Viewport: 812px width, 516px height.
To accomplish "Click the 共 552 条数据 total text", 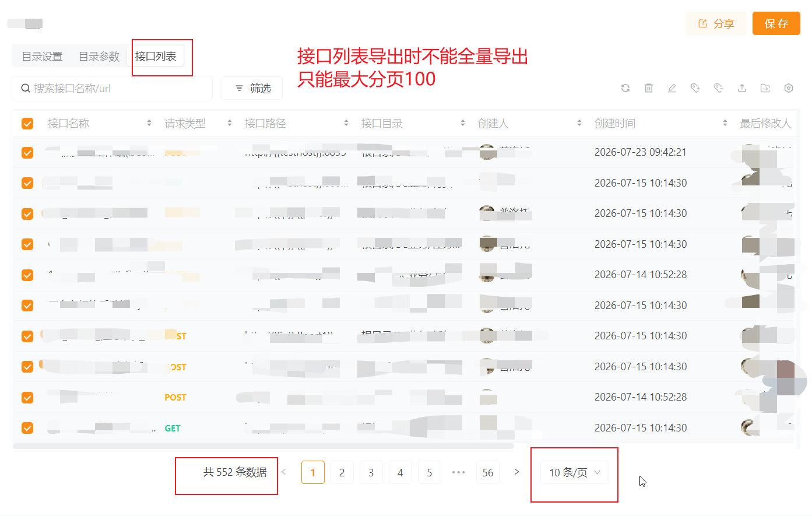I will pos(235,472).
